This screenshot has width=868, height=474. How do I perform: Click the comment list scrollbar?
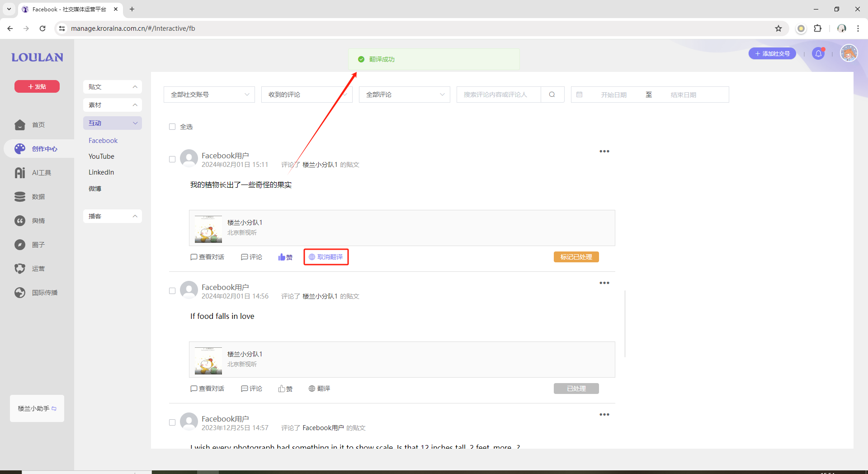[625, 324]
